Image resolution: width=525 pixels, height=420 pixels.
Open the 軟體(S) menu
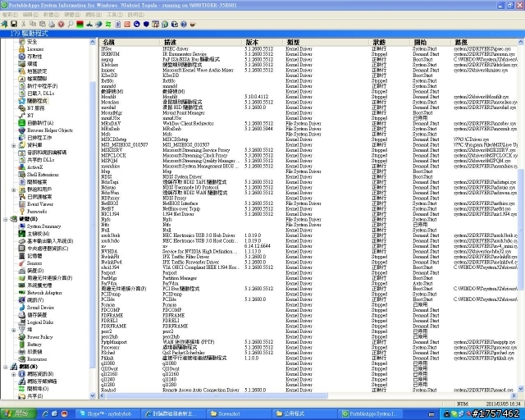(51, 15)
